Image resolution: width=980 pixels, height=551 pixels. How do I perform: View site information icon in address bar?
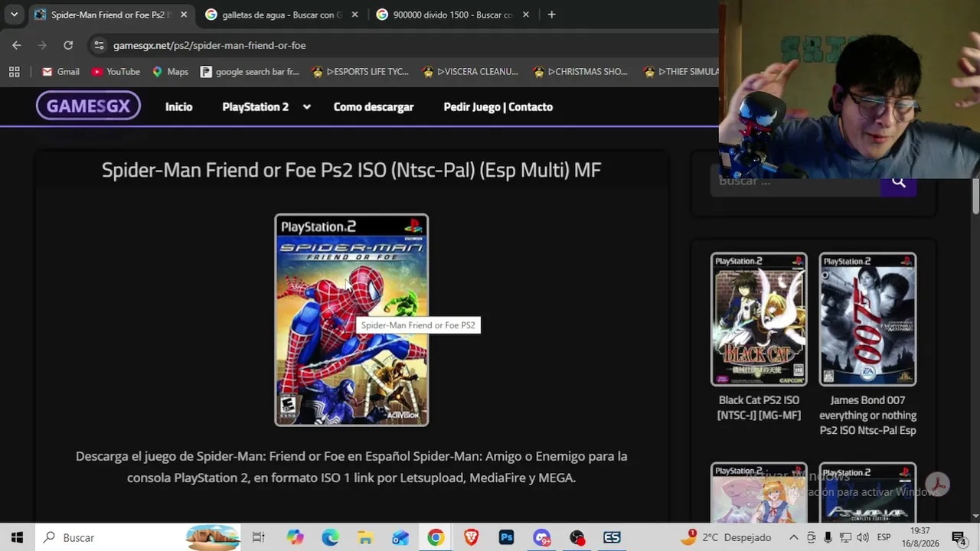pyautogui.click(x=99, y=45)
